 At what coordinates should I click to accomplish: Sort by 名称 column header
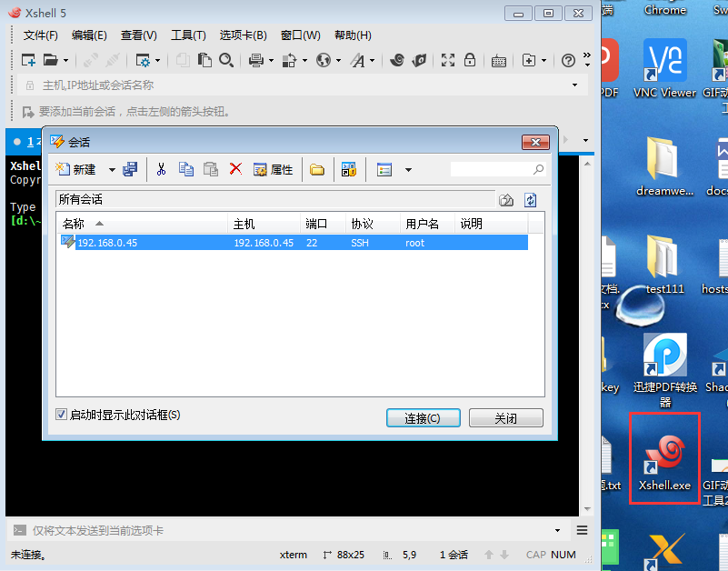click(142, 224)
